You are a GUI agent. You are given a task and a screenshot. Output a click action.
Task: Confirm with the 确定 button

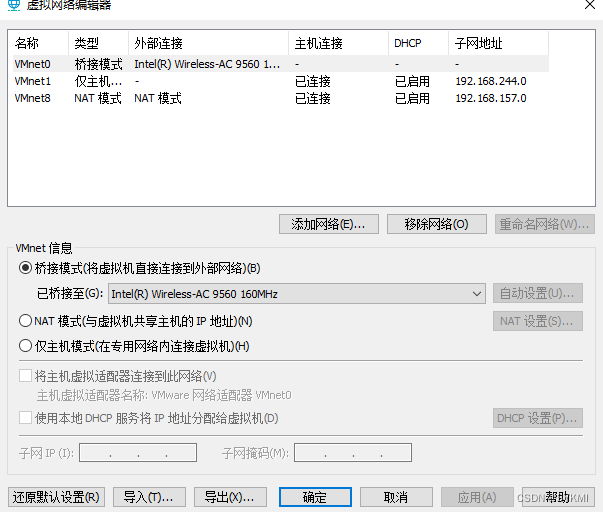click(x=315, y=497)
